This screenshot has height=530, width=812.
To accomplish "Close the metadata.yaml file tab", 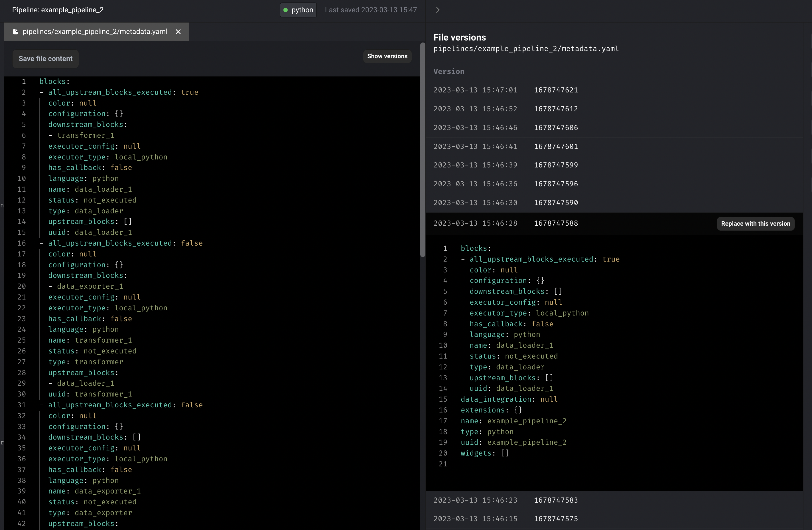I will coord(178,32).
